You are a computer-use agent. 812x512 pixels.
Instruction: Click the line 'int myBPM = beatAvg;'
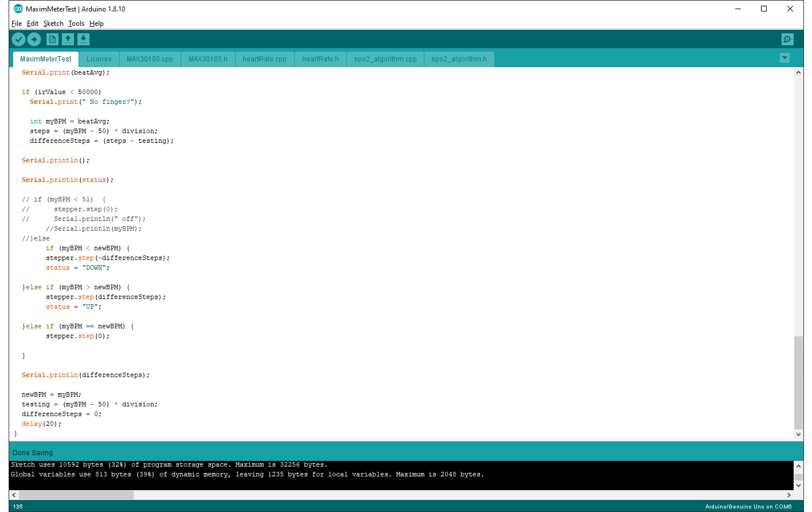tap(69, 121)
